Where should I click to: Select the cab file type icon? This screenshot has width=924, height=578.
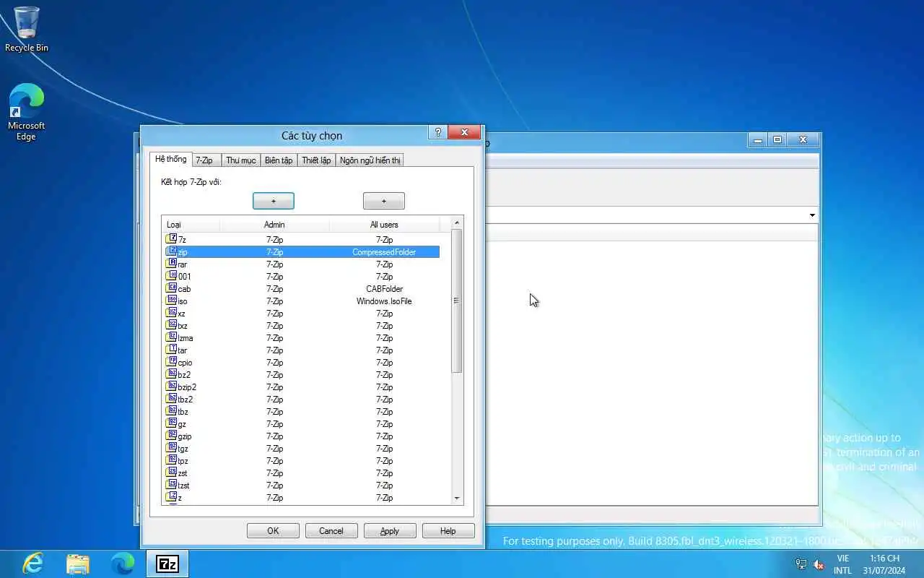tap(172, 288)
